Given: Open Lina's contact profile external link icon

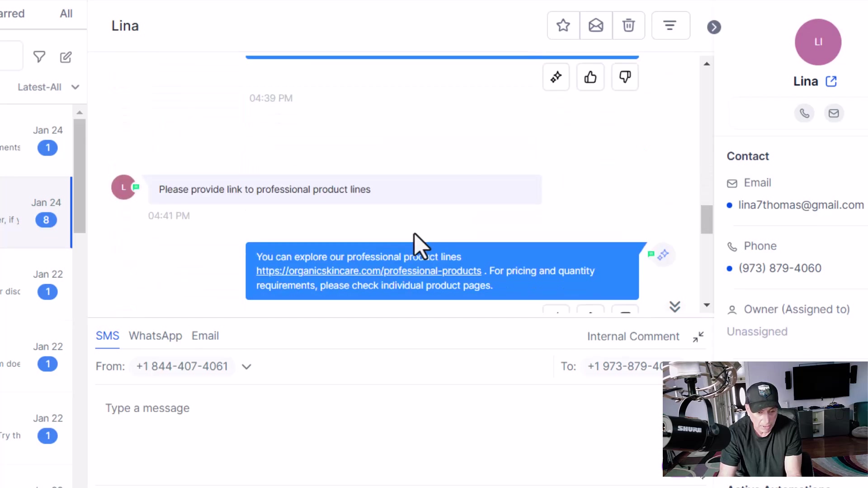Looking at the screenshot, I should [831, 81].
